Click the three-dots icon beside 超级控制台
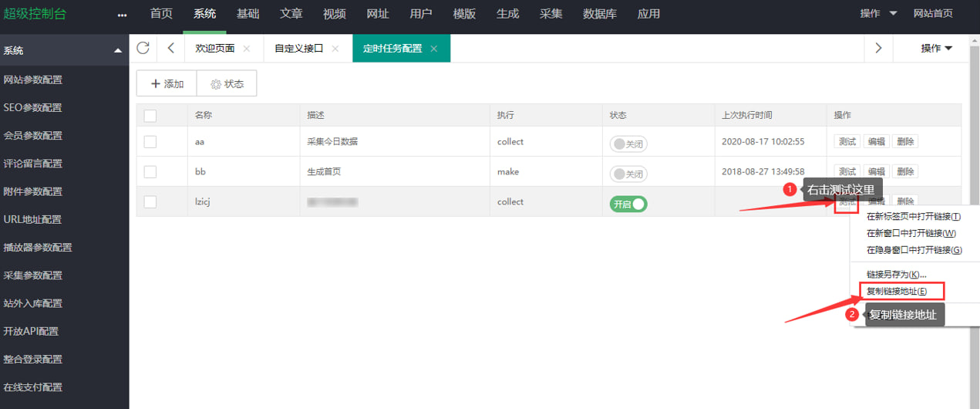The width and height of the screenshot is (980, 409). click(122, 15)
